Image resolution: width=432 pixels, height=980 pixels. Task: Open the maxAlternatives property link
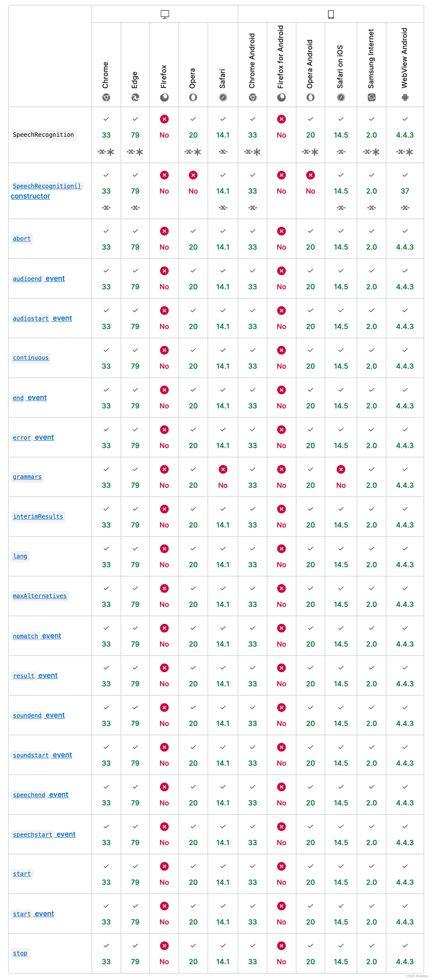[40, 596]
